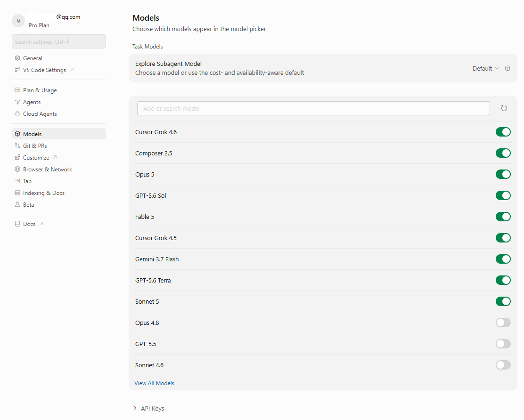Click the Customize icon in sidebar

tap(17, 157)
